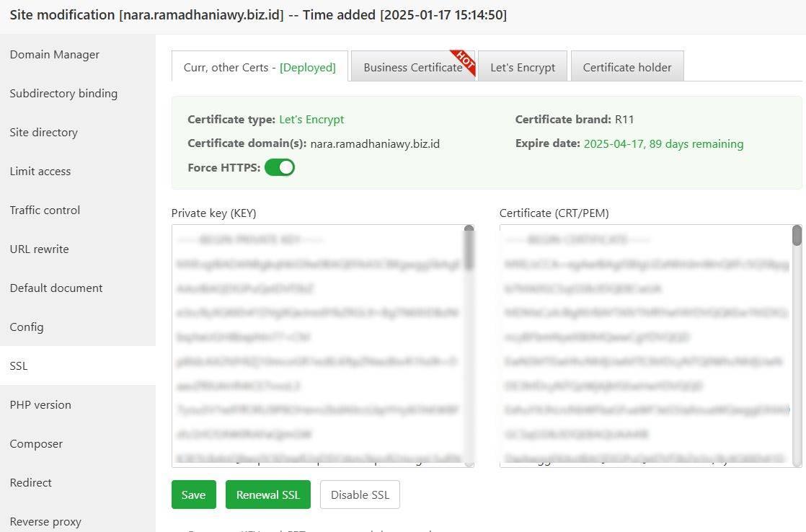This screenshot has height=532, width=806.
Task: Switch to the Let's Encrypt tab
Action: click(523, 67)
